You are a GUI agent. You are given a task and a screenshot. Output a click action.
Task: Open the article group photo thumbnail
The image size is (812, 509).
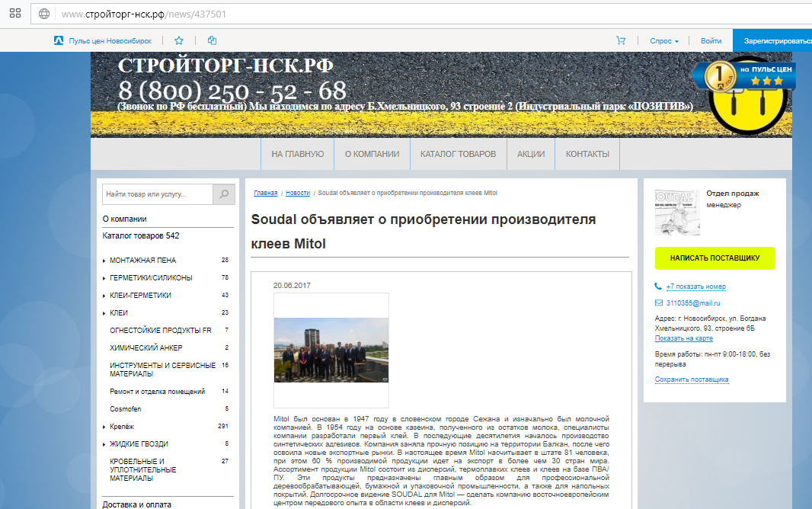331,350
